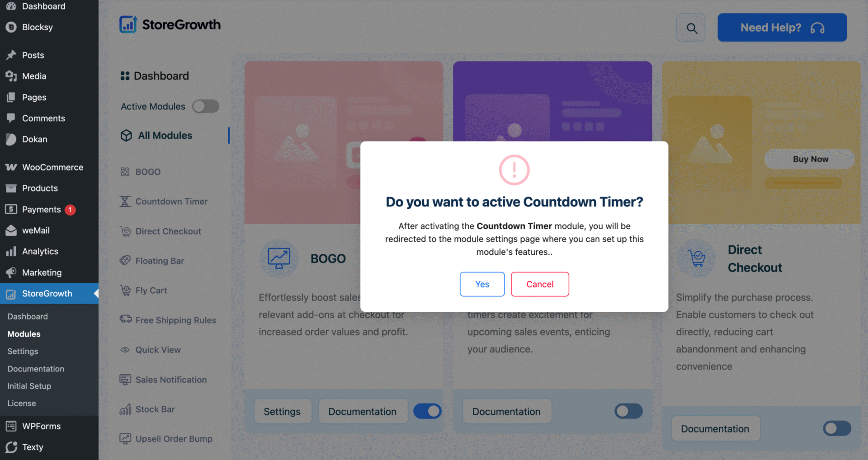Select the Fly Cart icon
The height and width of the screenshot is (460, 868).
125,290
